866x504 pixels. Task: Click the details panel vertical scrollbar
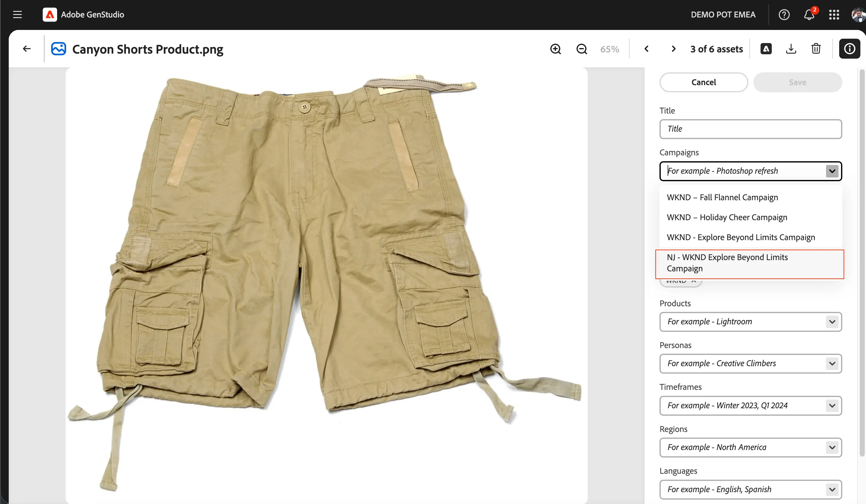pos(862,263)
